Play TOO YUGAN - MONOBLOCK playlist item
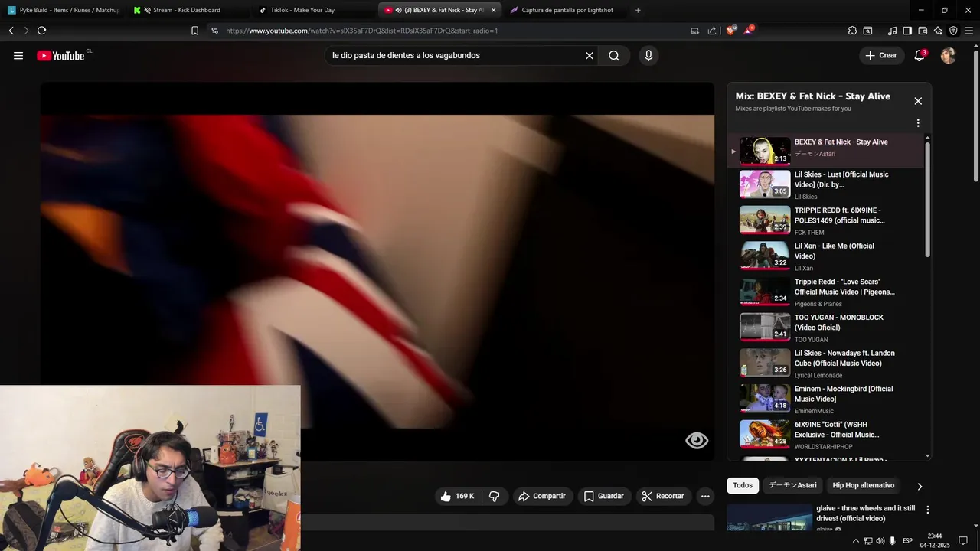The height and width of the screenshot is (551, 980). pos(826,328)
